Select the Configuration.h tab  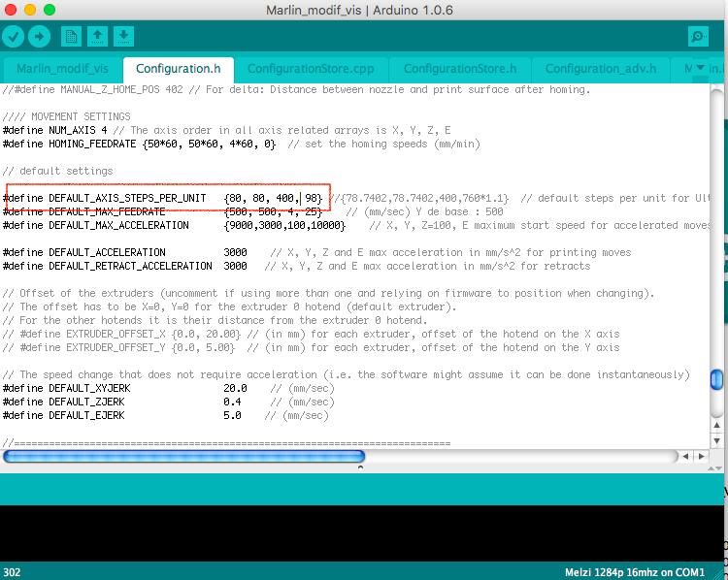179,69
